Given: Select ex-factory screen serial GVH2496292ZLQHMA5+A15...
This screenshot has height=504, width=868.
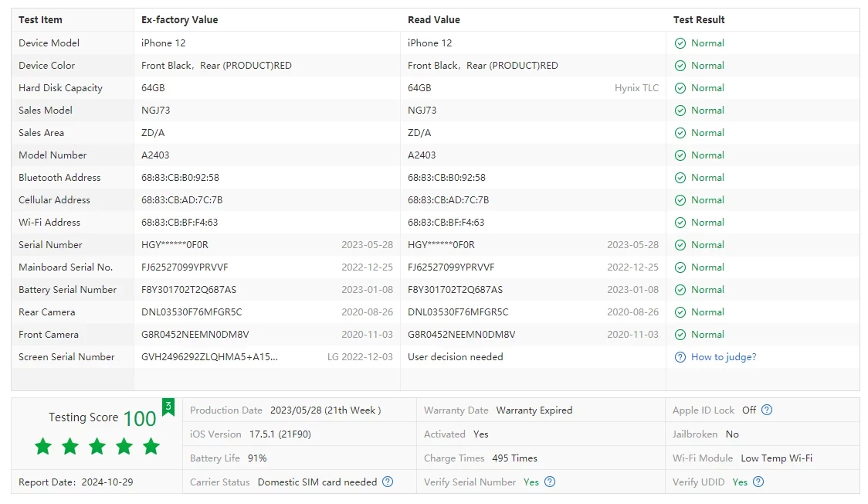Looking at the screenshot, I should pyautogui.click(x=210, y=357).
